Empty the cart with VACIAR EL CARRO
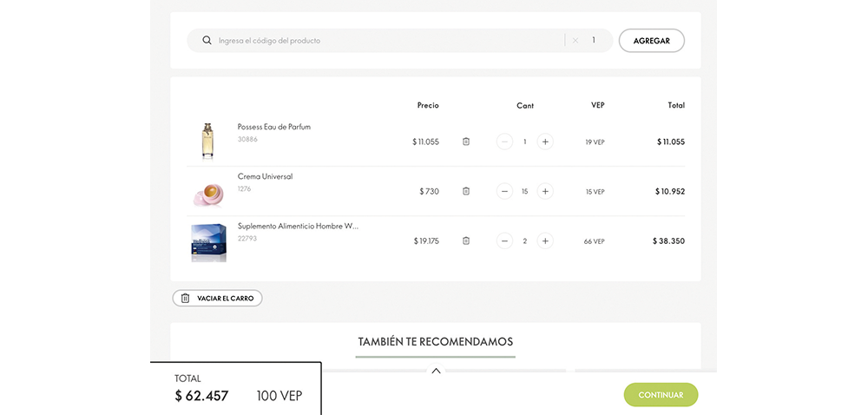The height and width of the screenshot is (415, 868). pyautogui.click(x=217, y=298)
